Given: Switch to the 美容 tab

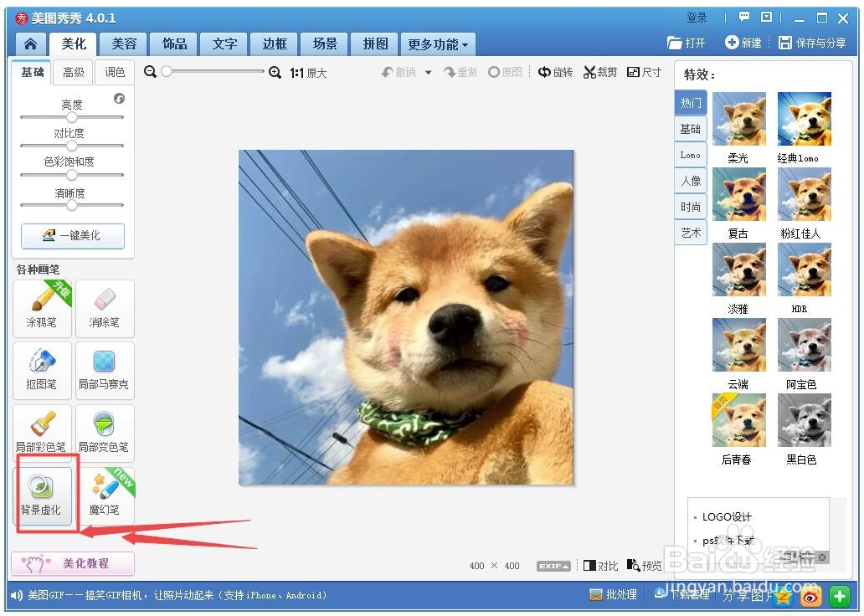Looking at the screenshot, I should [x=124, y=44].
